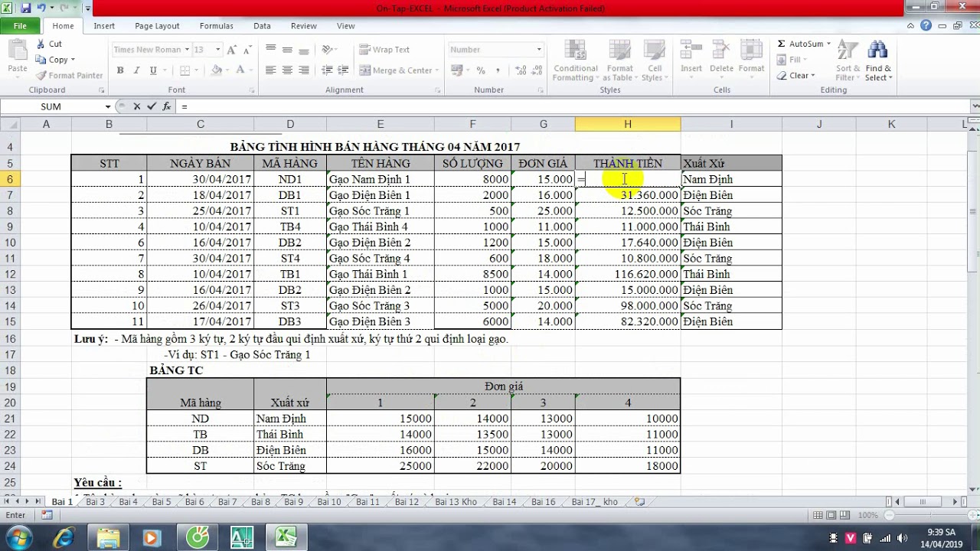Open Conditional Formatting menu
Viewport: 980px width, 551px height.
click(x=575, y=60)
